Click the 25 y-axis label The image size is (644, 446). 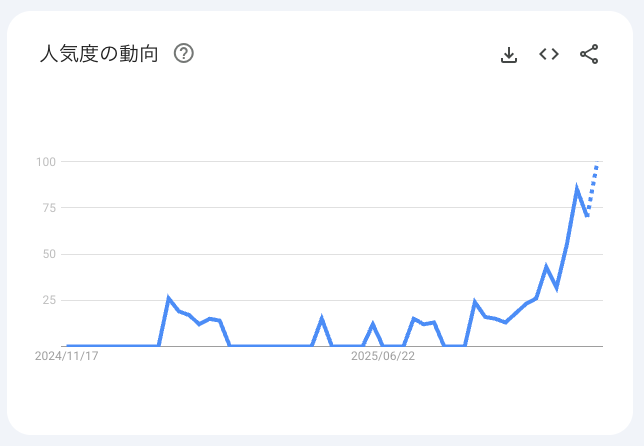tap(48, 300)
